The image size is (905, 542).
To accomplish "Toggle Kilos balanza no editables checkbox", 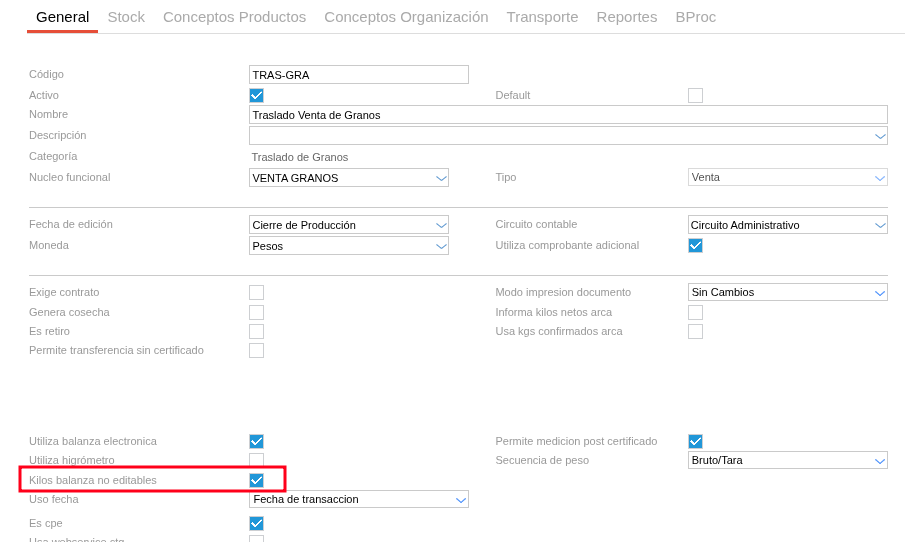I will (x=256, y=481).
